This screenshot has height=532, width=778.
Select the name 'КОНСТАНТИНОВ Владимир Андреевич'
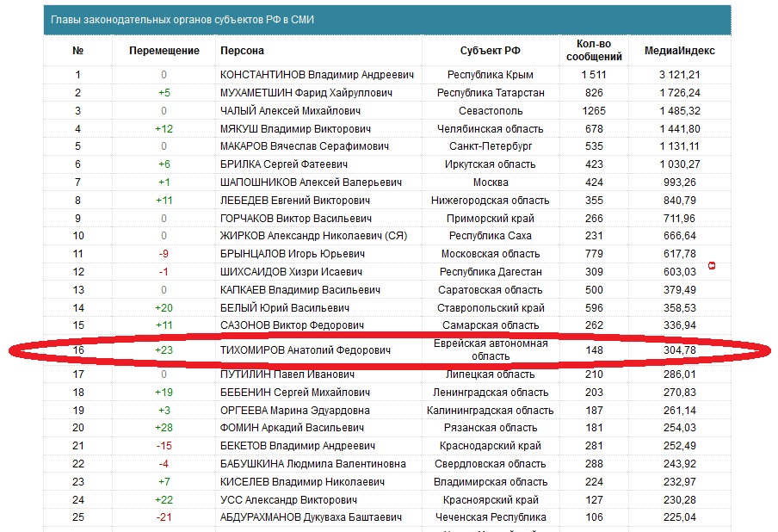click(317, 75)
